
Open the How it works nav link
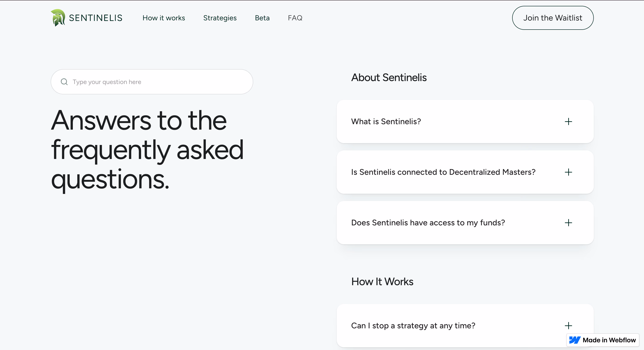click(164, 18)
